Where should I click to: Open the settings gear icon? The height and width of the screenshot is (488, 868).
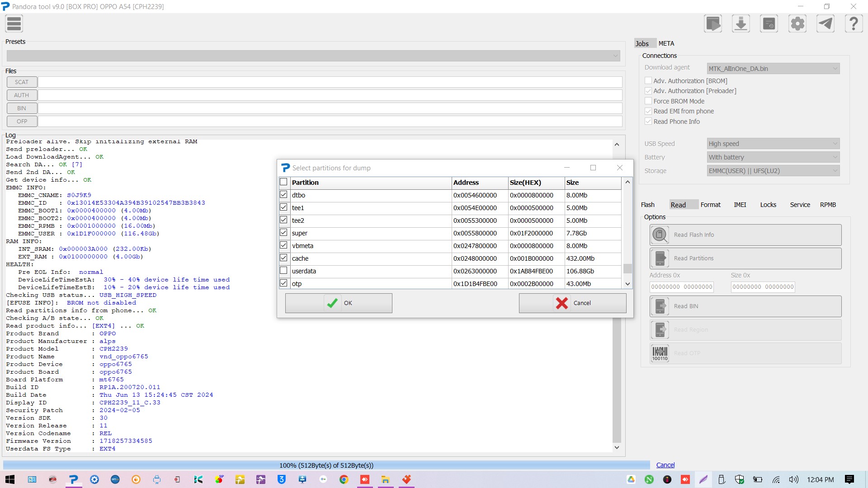click(x=797, y=24)
